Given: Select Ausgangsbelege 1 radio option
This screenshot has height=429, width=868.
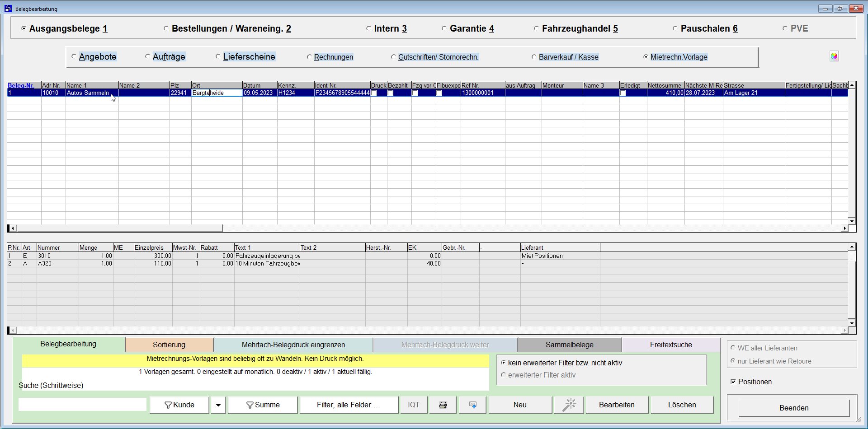Looking at the screenshot, I should pos(64,28).
